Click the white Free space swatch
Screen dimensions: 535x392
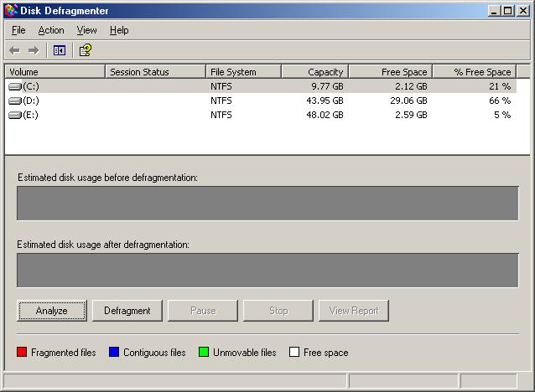pos(294,352)
